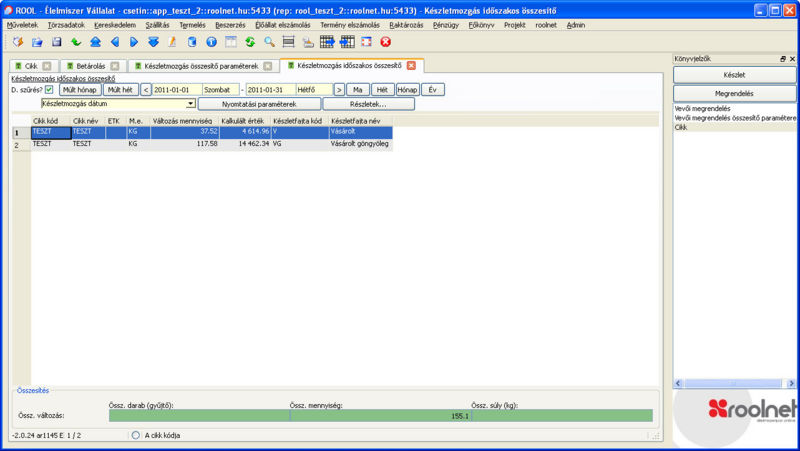Open the Készletmozgás dátum dropdown

click(190, 103)
